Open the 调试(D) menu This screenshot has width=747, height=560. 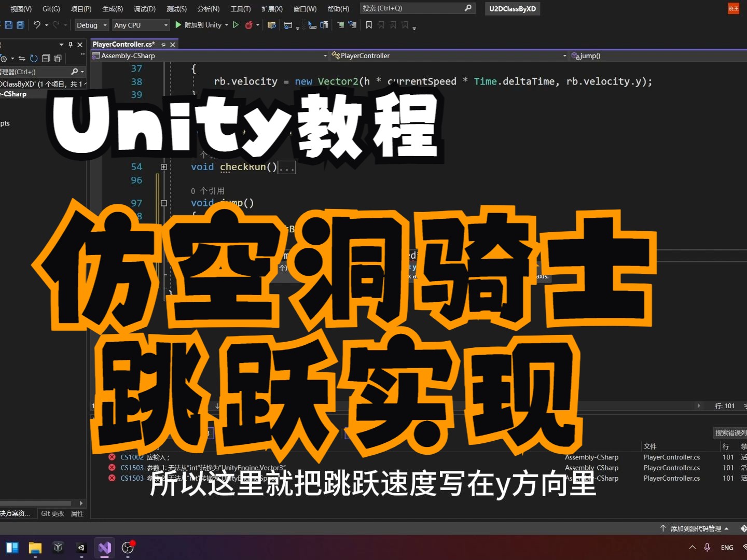(145, 8)
